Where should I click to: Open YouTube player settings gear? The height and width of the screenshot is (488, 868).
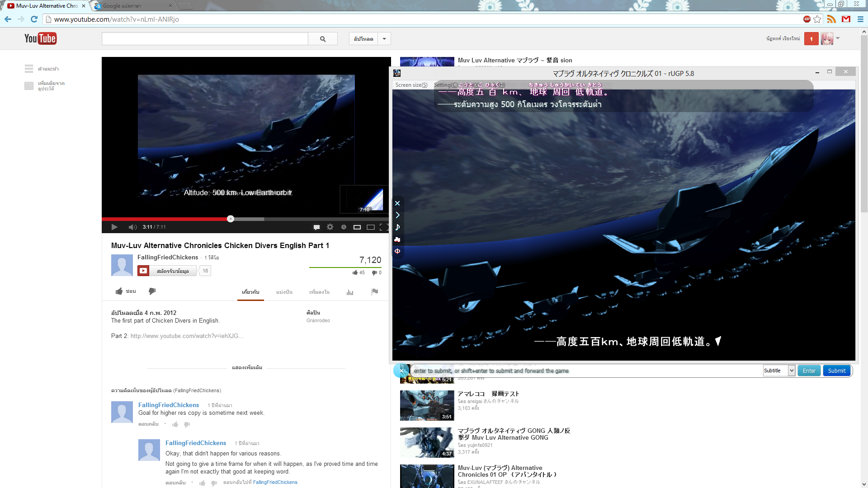[330, 227]
